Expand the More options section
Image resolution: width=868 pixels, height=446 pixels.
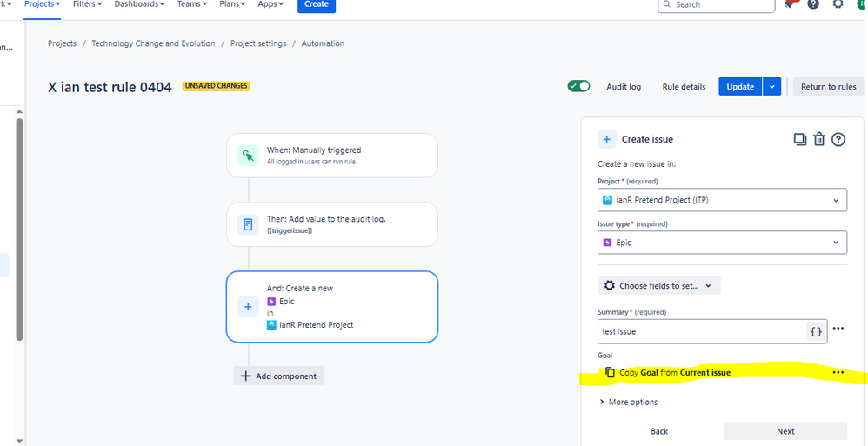(628, 403)
